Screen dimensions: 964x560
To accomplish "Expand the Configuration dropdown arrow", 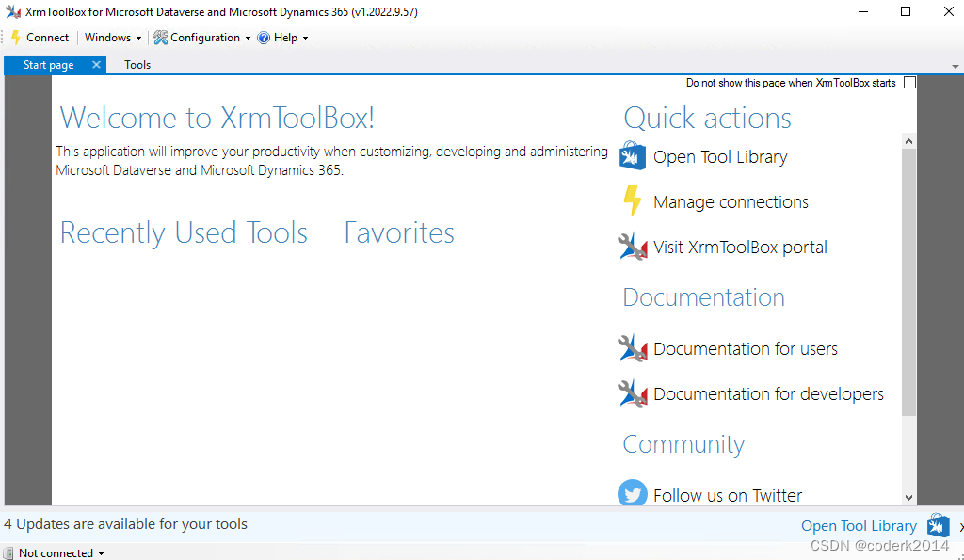I will 248,38.
